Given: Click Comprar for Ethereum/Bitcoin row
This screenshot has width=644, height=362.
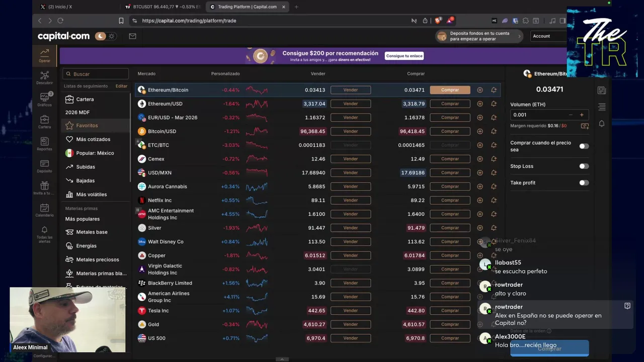Looking at the screenshot, I should (x=450, y=90).
